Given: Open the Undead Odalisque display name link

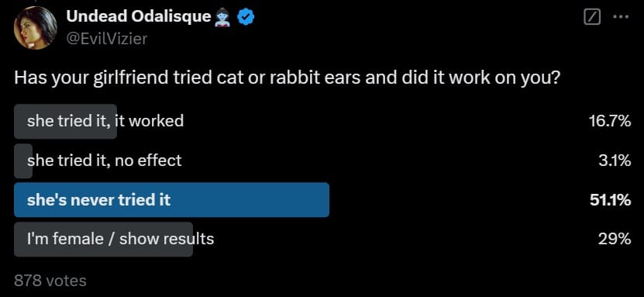Looking at the screenshot, I should pyautogui.click(x=139, y=16).
